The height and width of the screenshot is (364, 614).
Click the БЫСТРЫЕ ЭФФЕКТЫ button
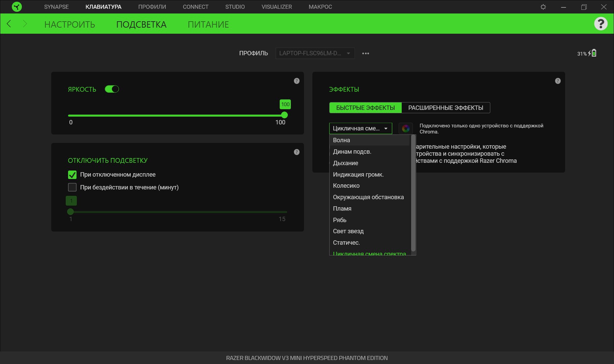[365, 108]
